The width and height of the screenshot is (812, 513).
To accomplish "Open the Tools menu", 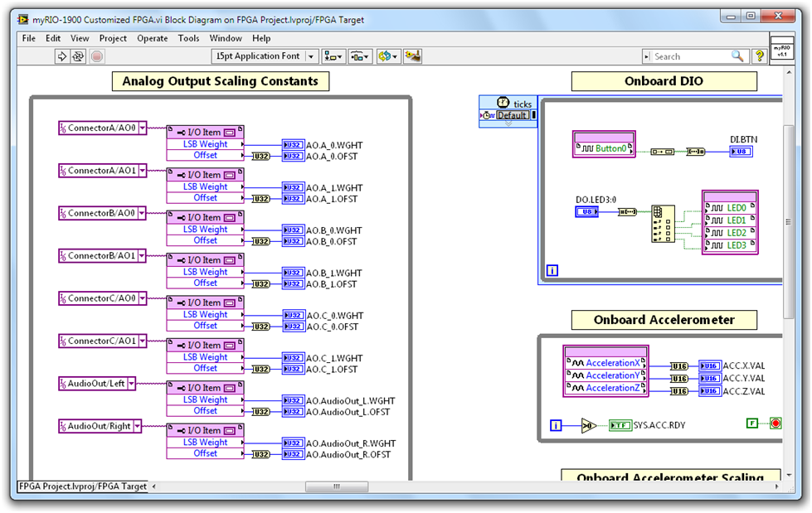I will (x=188, y=38).
